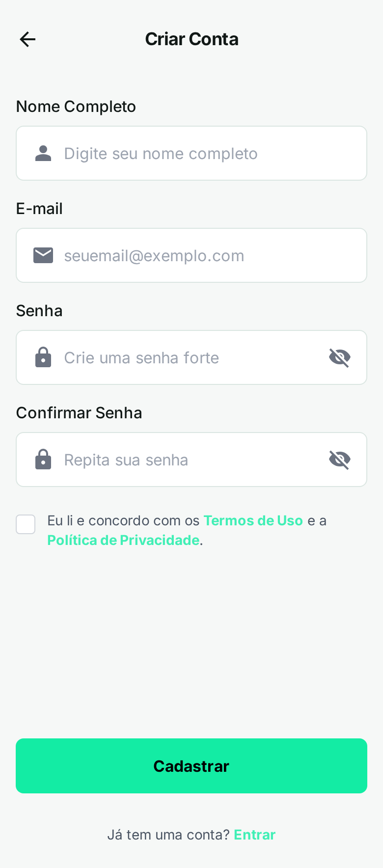Toggle visibility of the Confirmar Senha password

pos(339,460)
